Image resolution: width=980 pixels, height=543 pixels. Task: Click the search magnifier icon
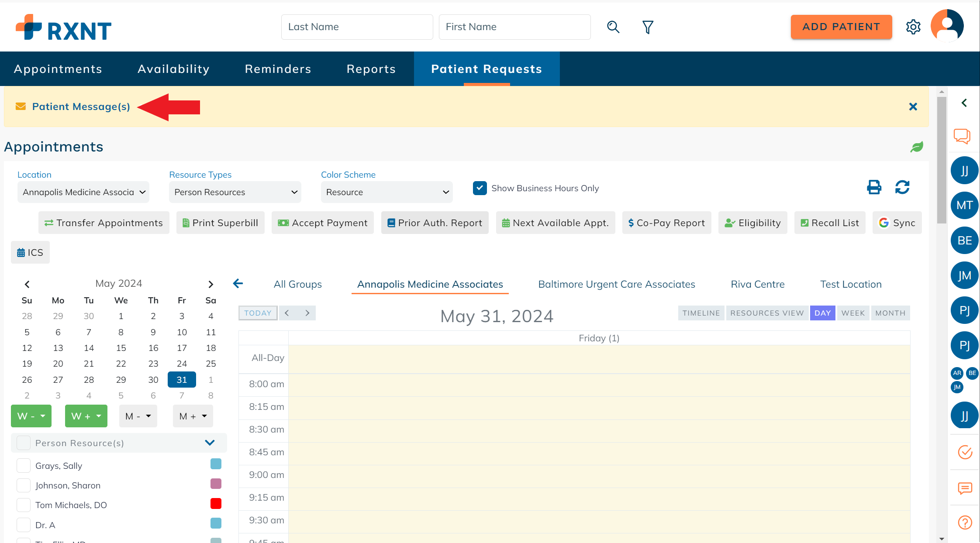tap(613, 27)
